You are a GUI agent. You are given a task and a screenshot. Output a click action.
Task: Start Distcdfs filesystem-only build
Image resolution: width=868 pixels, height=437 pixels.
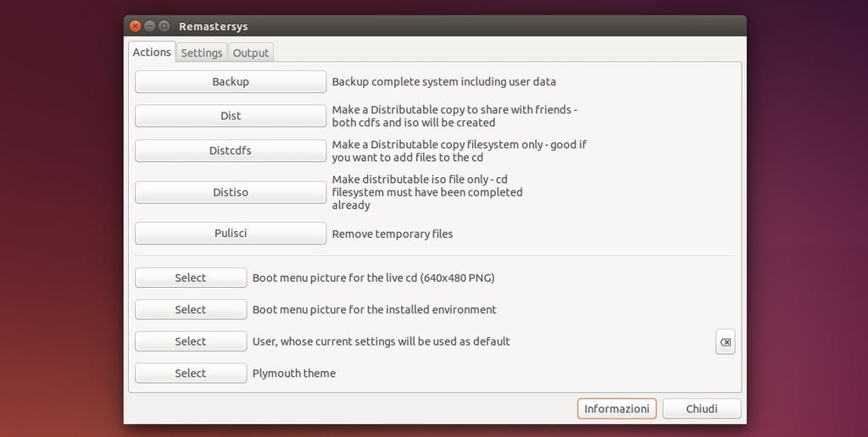coord(231,151)
